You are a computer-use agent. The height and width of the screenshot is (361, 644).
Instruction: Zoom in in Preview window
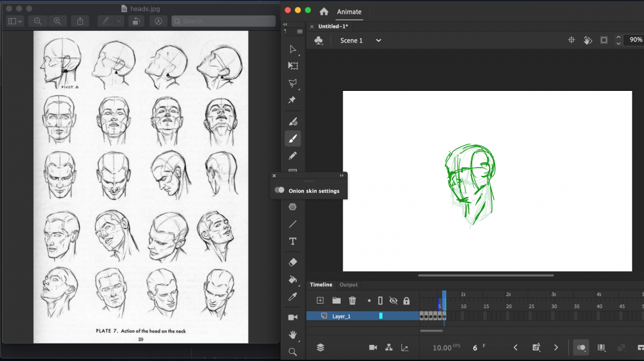[57, 21]
